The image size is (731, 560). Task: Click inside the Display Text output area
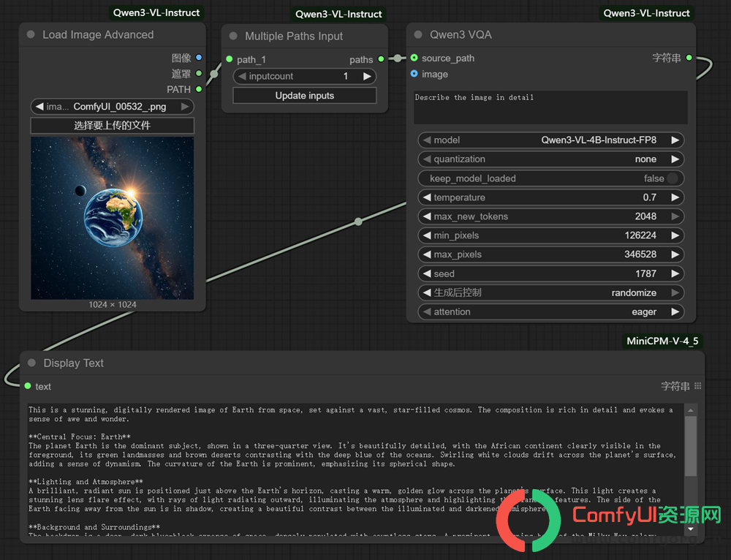[355, 469]
